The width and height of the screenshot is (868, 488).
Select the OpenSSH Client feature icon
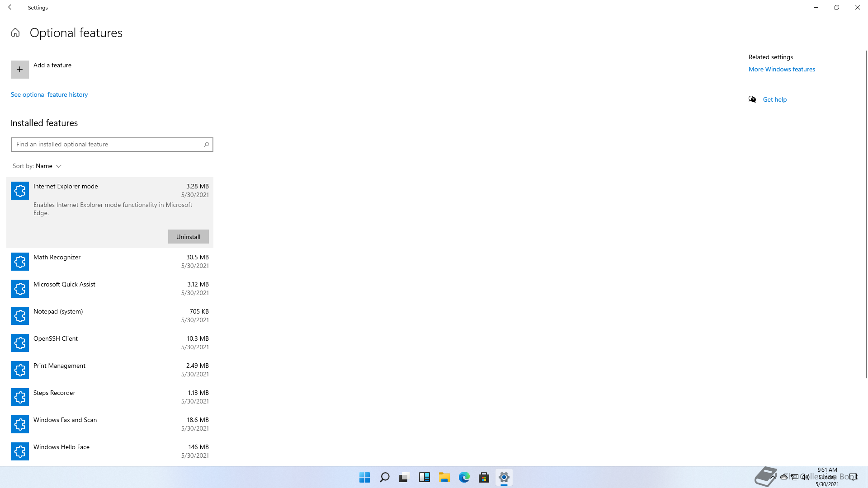[x=20, y=343]
